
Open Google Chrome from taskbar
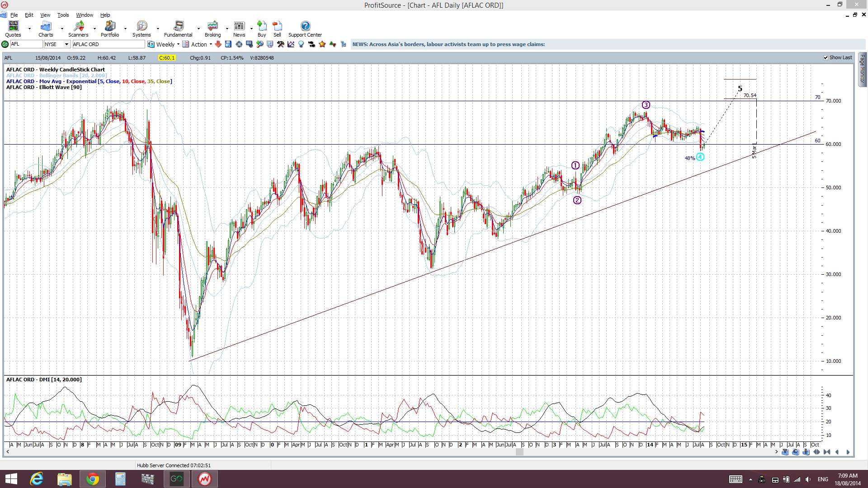pos(92,479)
